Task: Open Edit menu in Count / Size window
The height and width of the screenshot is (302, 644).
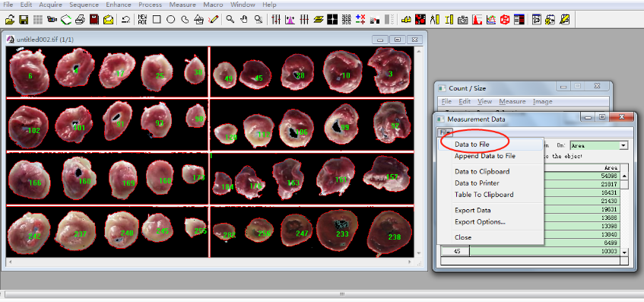Action: coord(465,101)
